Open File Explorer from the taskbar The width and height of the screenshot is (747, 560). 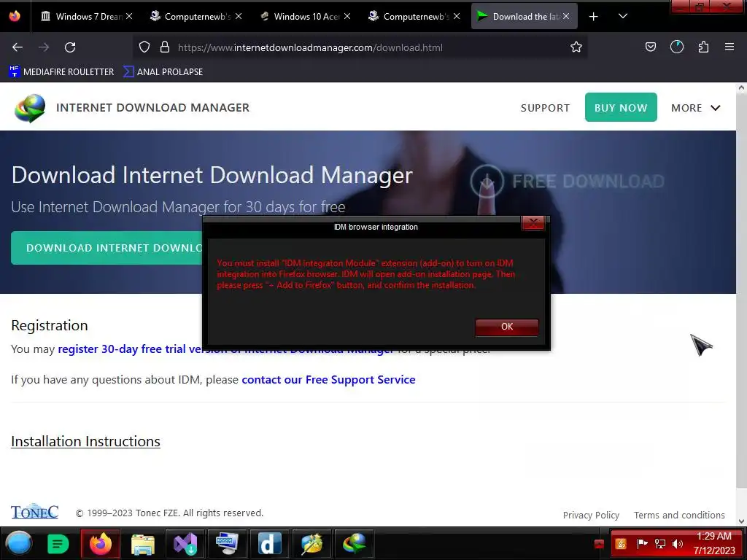(x=143, y=544)
